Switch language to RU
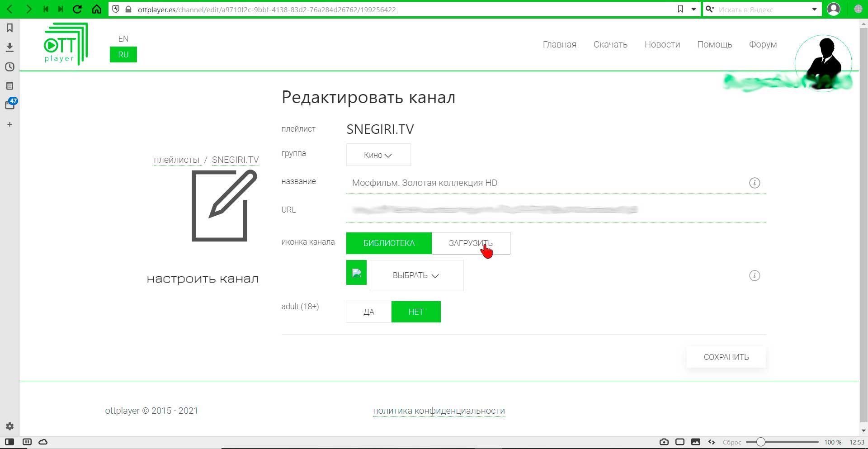Screen dimensions: 868x449 123,55
